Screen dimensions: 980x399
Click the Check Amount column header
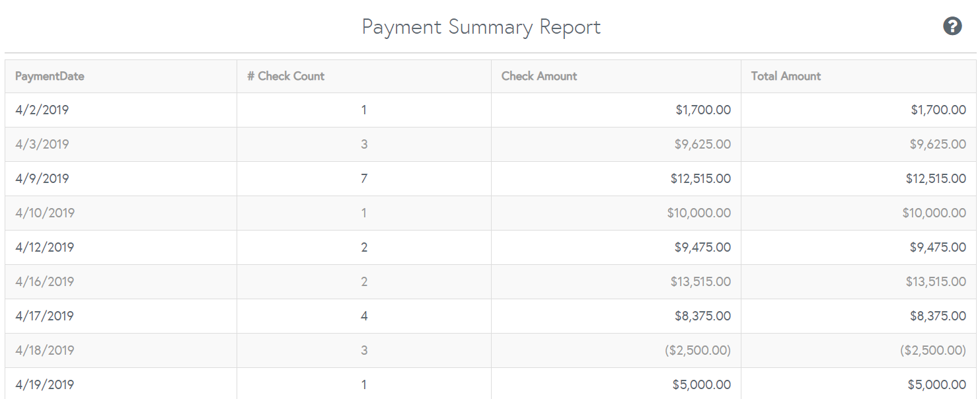539,76
